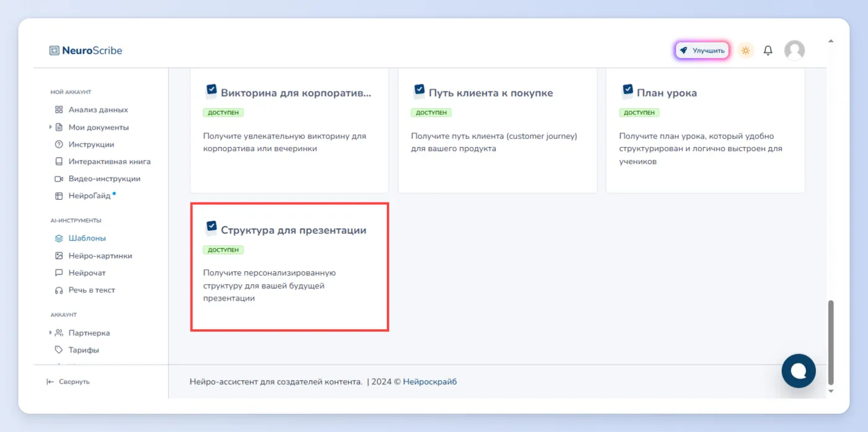
Task: Click the Нейро-картинки image icon
Action: coord(59,255)
